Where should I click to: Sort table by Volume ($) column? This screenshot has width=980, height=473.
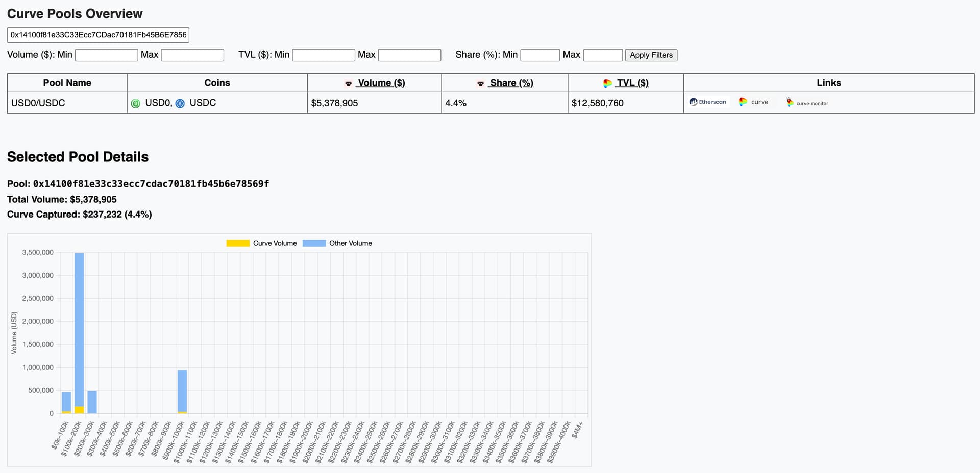pos(381,83)
